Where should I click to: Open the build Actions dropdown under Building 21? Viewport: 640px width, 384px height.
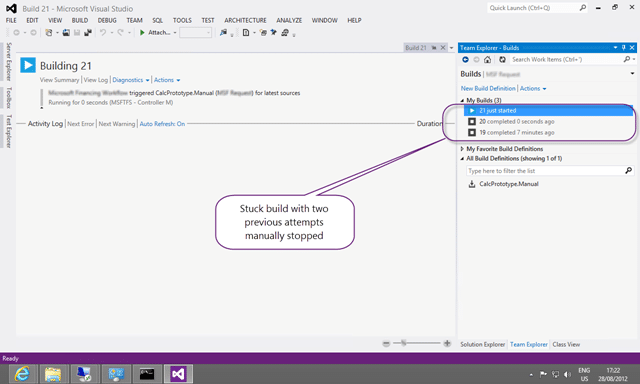167,80
